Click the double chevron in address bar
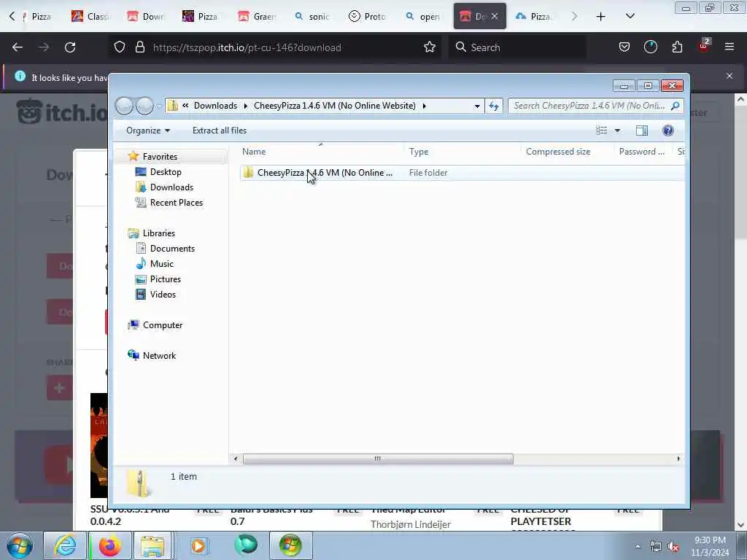Image resolution: width=747 pixels, height=560 pixels. [x=185, y=106]
